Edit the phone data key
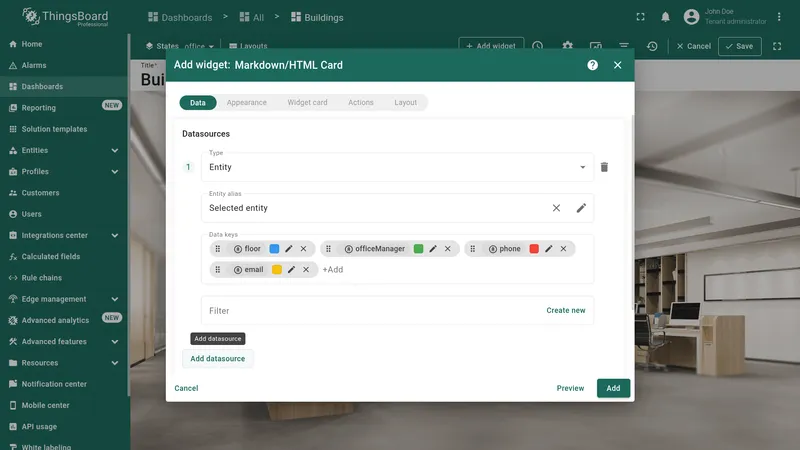Image resolution: width=800 pixels, height=450 pixels. 548,248
